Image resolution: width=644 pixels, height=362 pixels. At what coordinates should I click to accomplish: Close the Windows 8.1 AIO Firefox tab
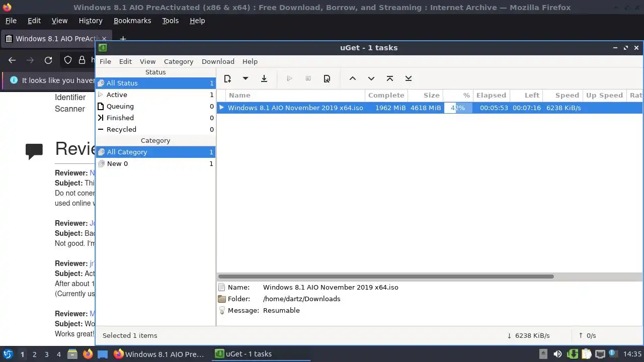pyautogui.click(x=104, y=39)
